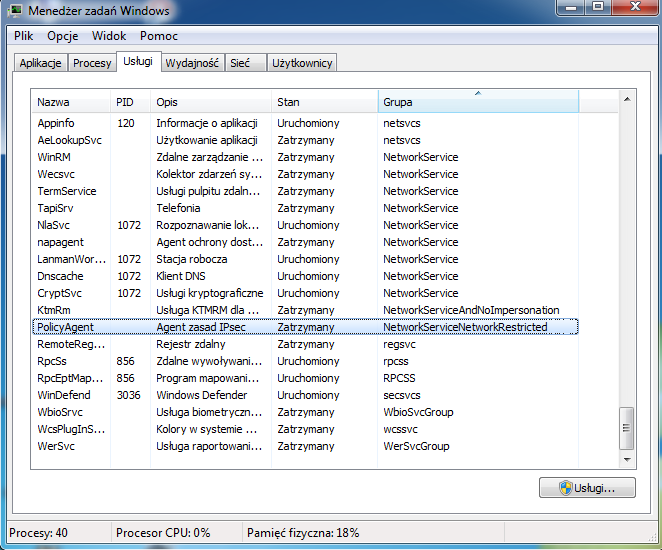662x550 pixels.
Task: Select the PolicyAgent service row
Action: click(x=305, y=327)
